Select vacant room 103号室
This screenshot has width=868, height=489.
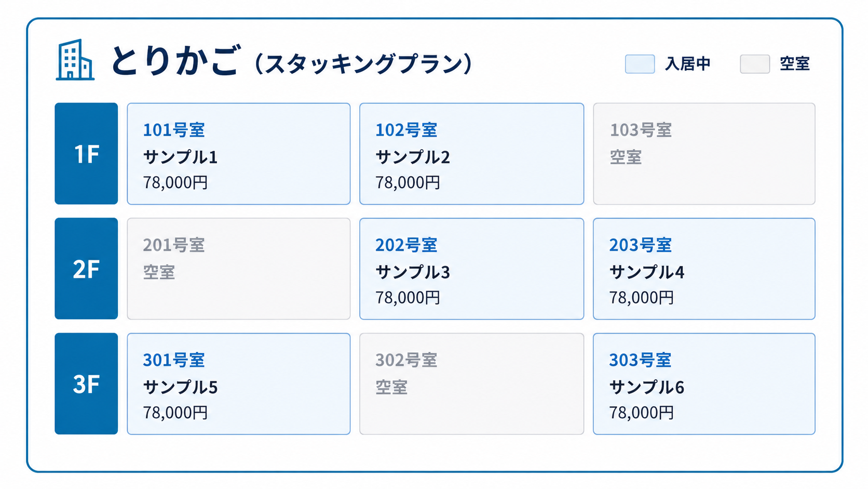click(704, 154)
